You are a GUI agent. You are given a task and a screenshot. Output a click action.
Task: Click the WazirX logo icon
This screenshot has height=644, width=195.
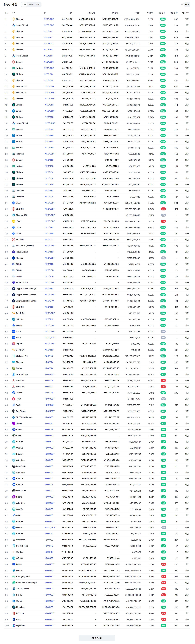[13, 325]
